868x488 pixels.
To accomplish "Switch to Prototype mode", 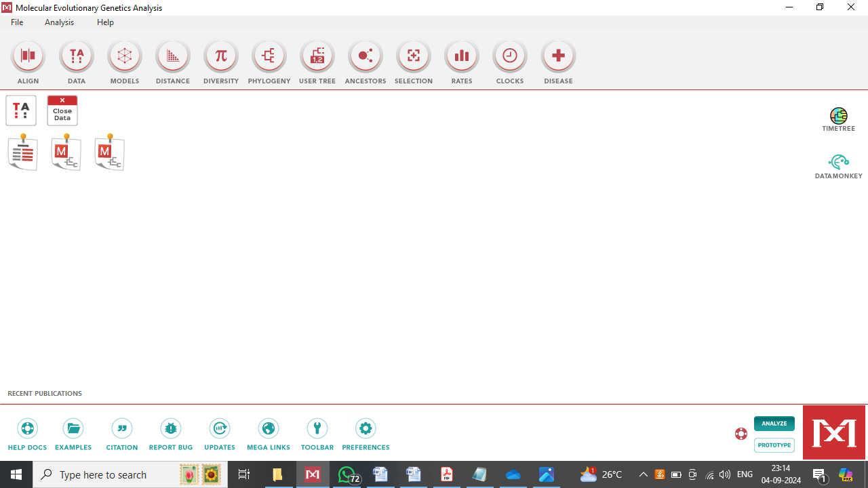I will (x=774, y=445).
